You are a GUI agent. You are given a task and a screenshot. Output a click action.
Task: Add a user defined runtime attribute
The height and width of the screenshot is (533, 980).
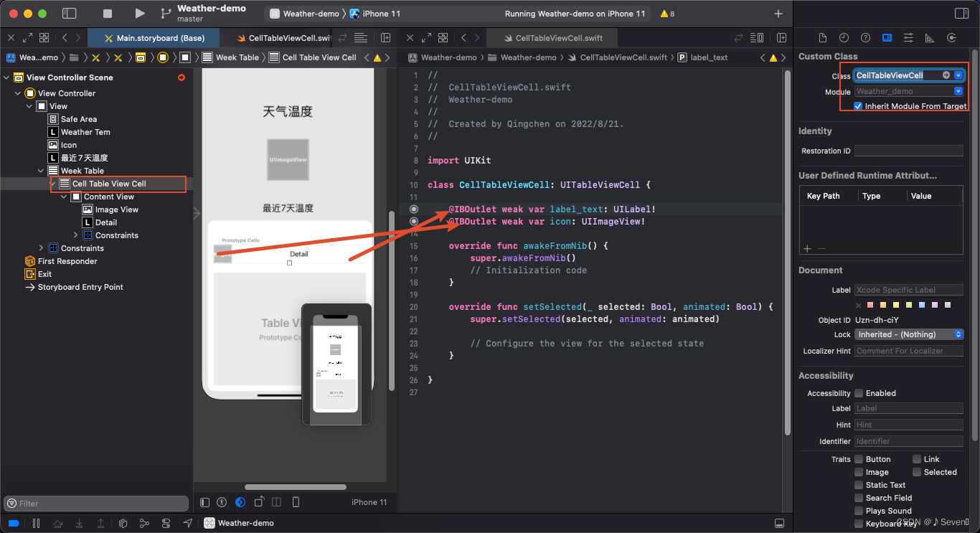tap(807, 248)
